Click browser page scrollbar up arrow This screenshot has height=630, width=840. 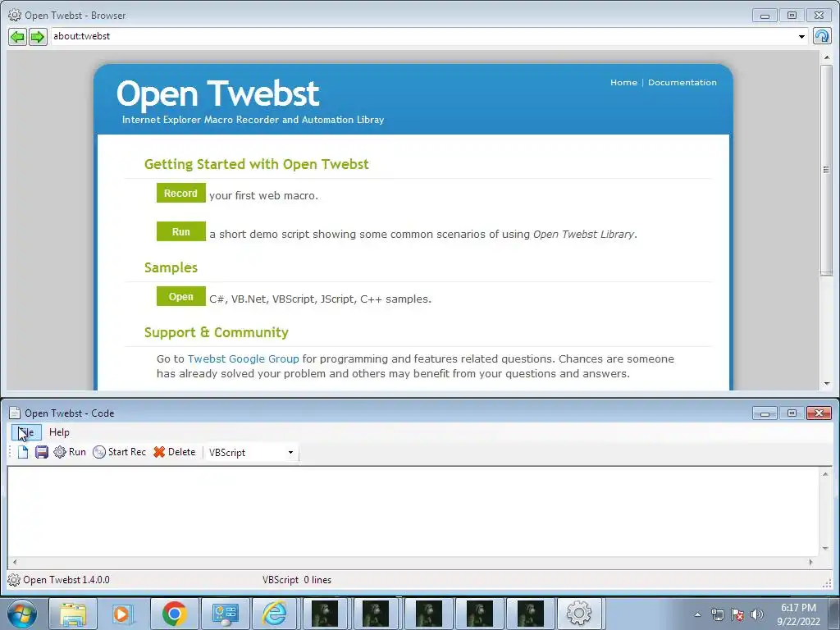pyautogui.click(x=827, y=57)
